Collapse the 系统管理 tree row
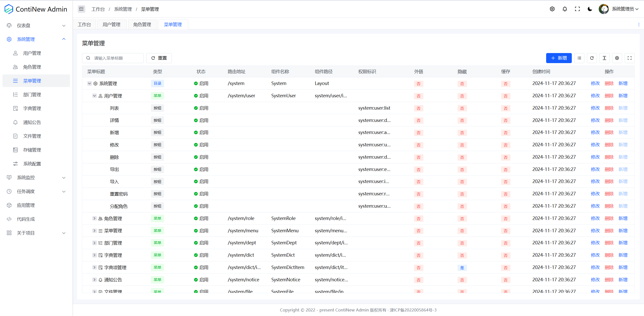This screenshot has width=644, height=316. (89, 83)
